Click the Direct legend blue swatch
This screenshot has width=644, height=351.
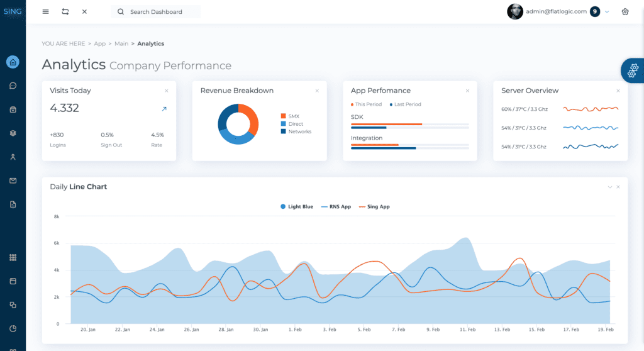(283, 124)
